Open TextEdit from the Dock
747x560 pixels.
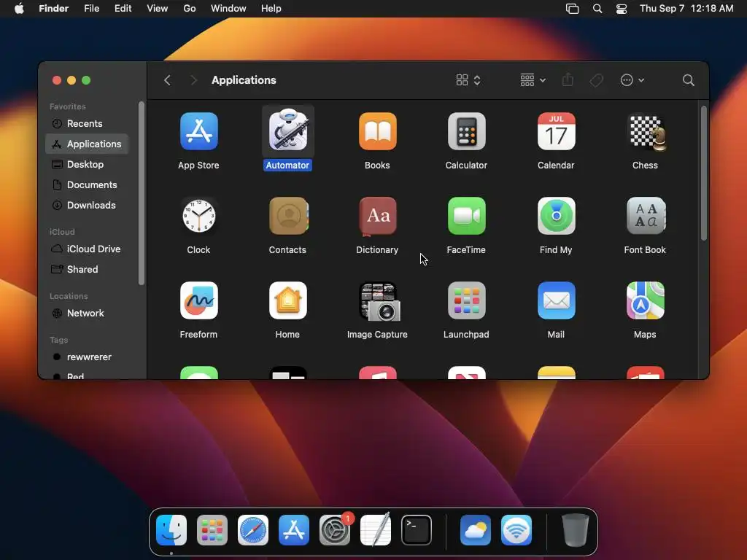(x=376, y=530)
